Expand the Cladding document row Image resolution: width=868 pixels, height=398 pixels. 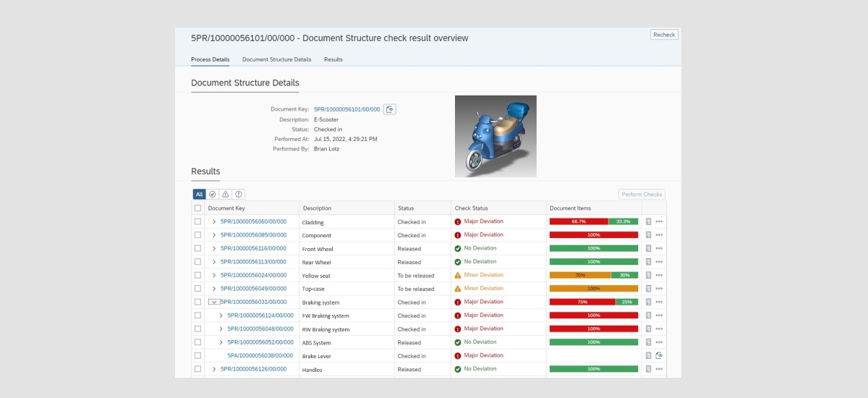click(x=214, y=221)
